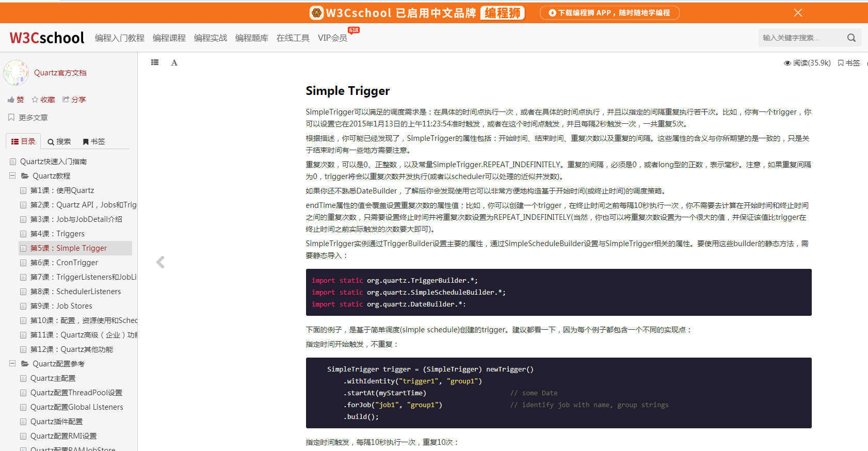868x451 pixels.
Task: Open 第2课：Quartz API lesson
Action: (83, 205)
